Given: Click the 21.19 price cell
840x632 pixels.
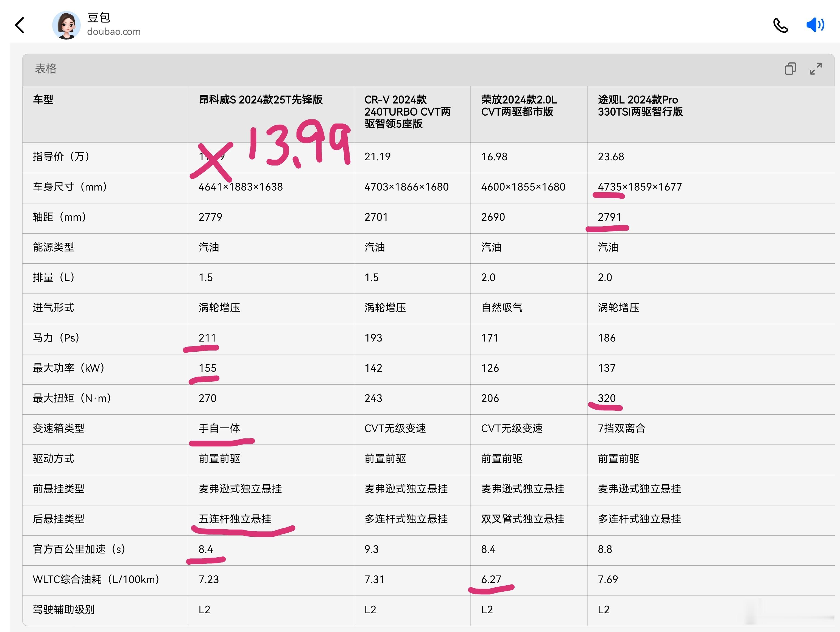Looking at the screenshot, I should [378, 157].
